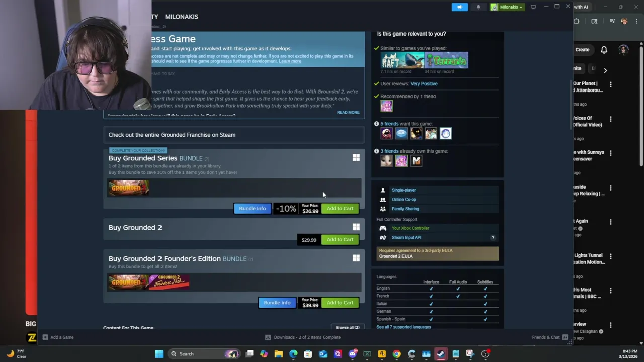Viewport: 644px width, 362px height.
Task: Open options menu for 'Voices Of' video
Action: [611, 119]
